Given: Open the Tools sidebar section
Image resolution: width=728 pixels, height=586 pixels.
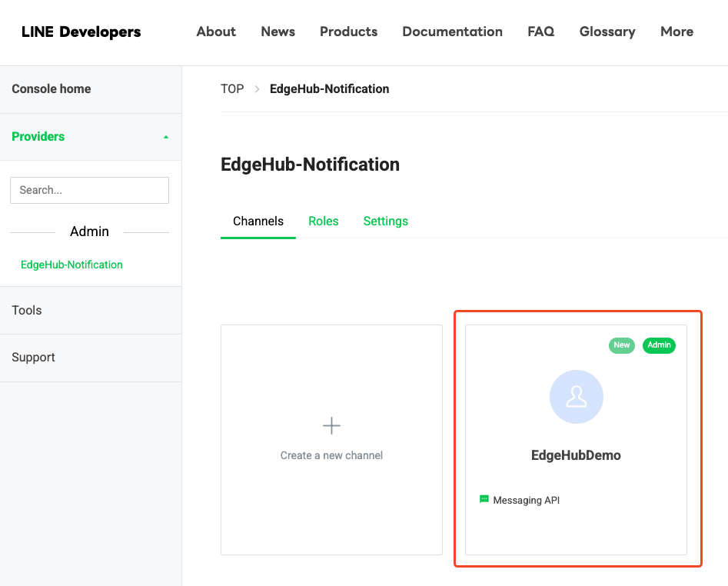Looking at the screenshot, I should pos(27,310).
